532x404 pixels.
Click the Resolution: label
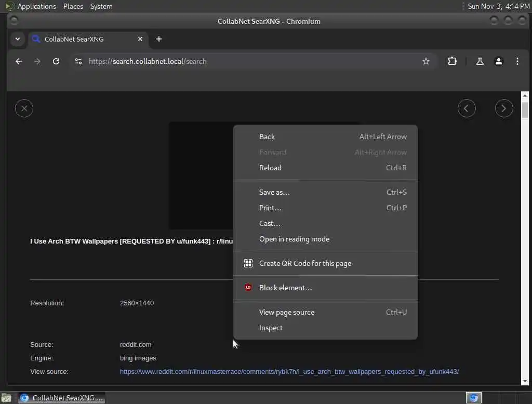click(x=47, y=303)
